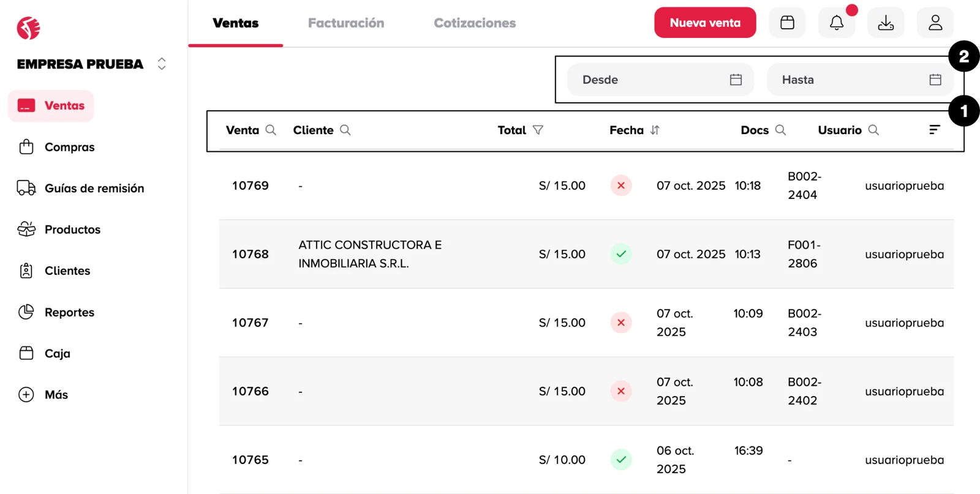Click the green check status on sale 10768

[621, 254]
